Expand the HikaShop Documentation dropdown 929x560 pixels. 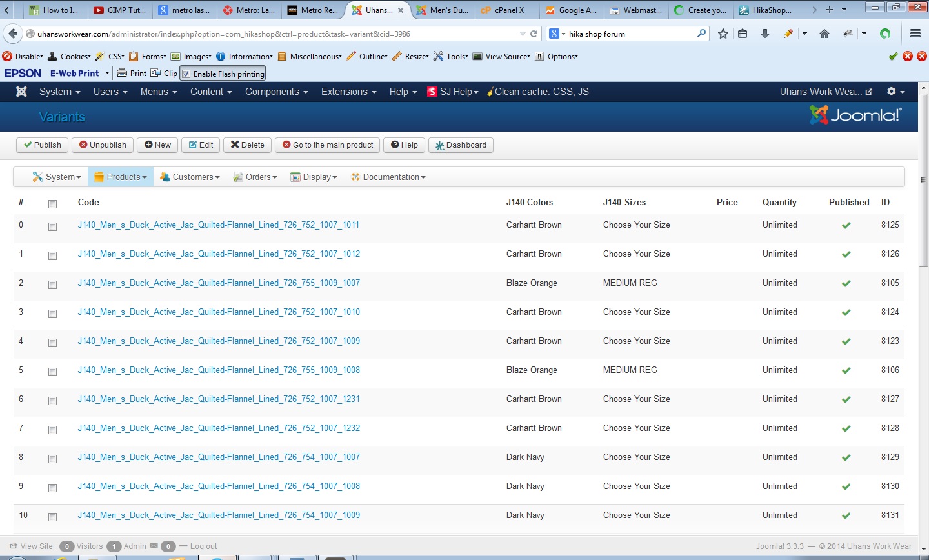click(388, 177)
